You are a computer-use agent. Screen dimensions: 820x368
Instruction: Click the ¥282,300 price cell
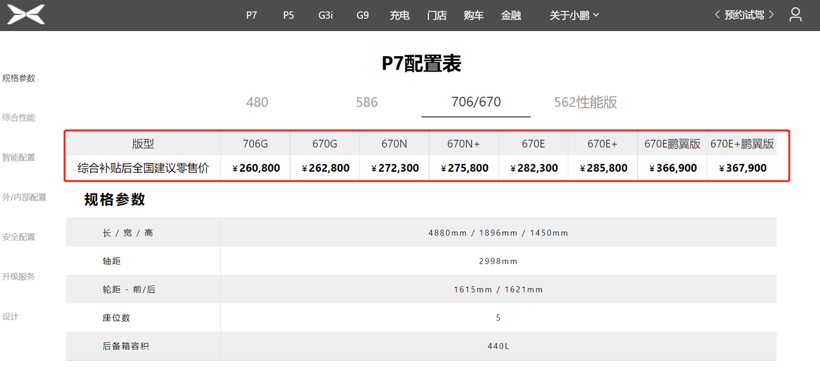click(x=533, y=168)
